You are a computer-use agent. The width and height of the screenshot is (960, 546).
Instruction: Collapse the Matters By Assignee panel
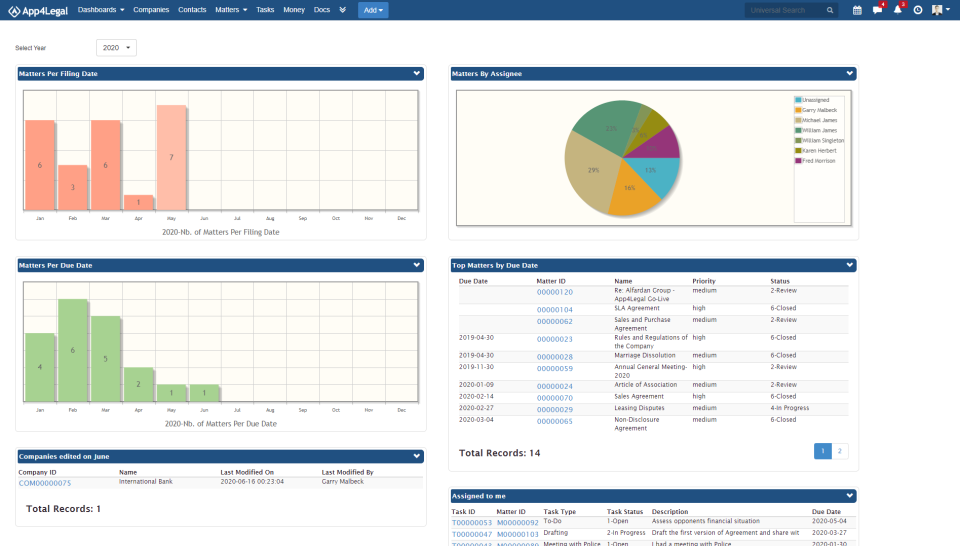tap(850, 73)
